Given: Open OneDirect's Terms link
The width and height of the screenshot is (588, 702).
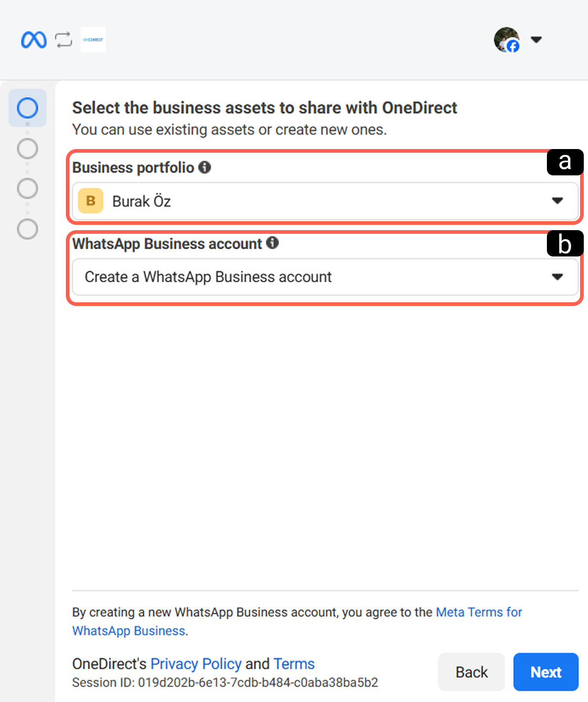Looking at the screenshot, I should click(x=294, y=664).
